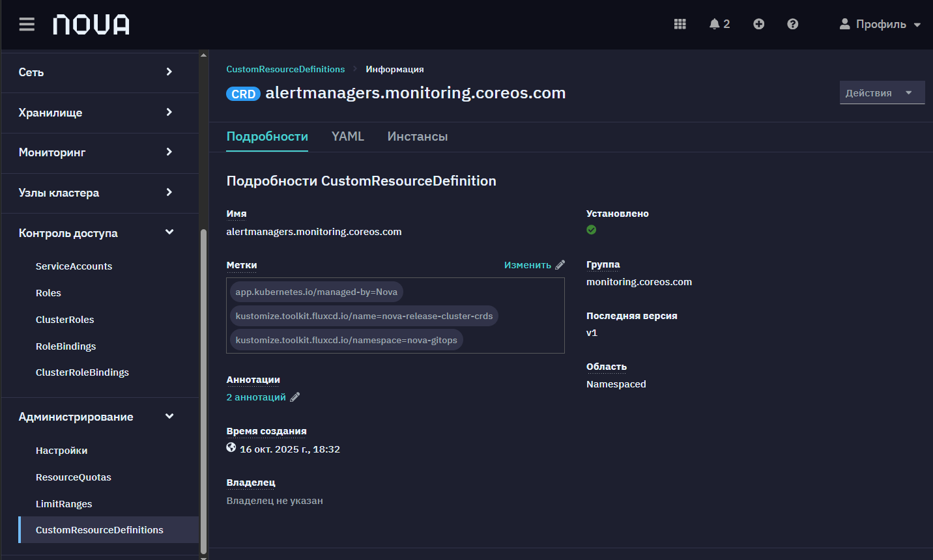Screen dimensions: 933x560
Task: Open the Действия actions dropdown
Action: coord(882,92)
